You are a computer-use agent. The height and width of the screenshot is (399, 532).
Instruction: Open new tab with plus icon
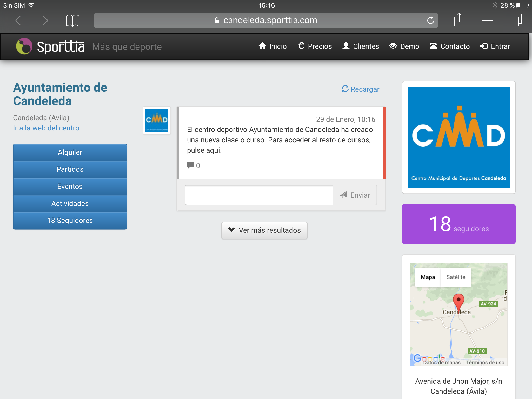point(487,20)
